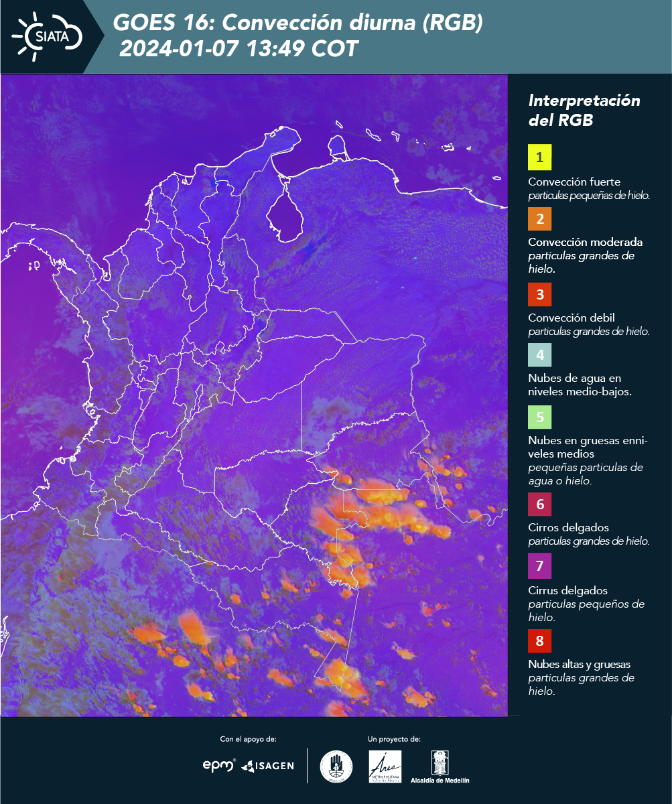672x804 pixels.
Task: Select the yellow swatch numbered 1
Action: click(539, 157)
